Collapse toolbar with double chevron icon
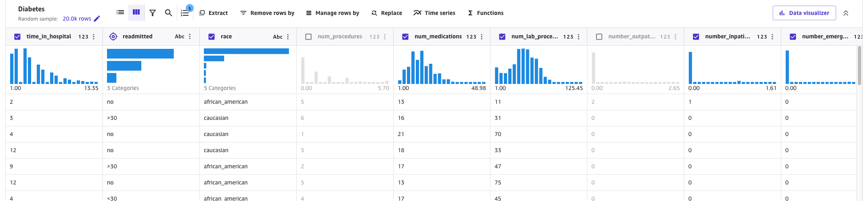Screen dimensions: 868x201 [x=846, y=13]
